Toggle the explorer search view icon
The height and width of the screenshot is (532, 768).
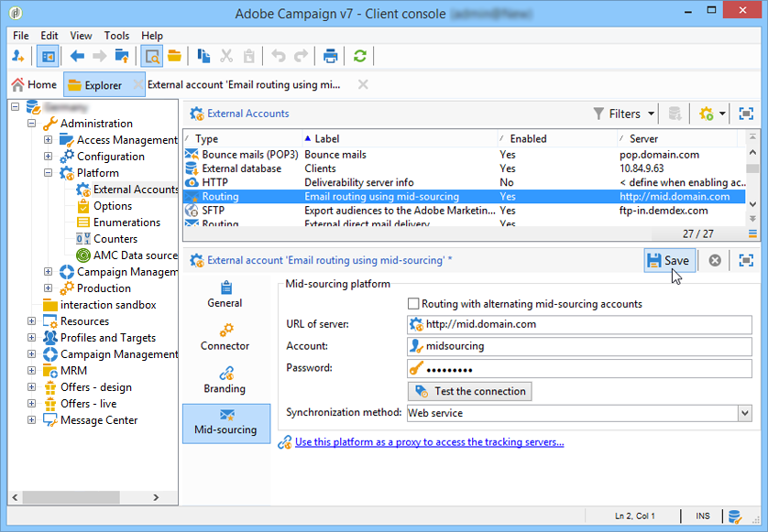tap(152, 56)
